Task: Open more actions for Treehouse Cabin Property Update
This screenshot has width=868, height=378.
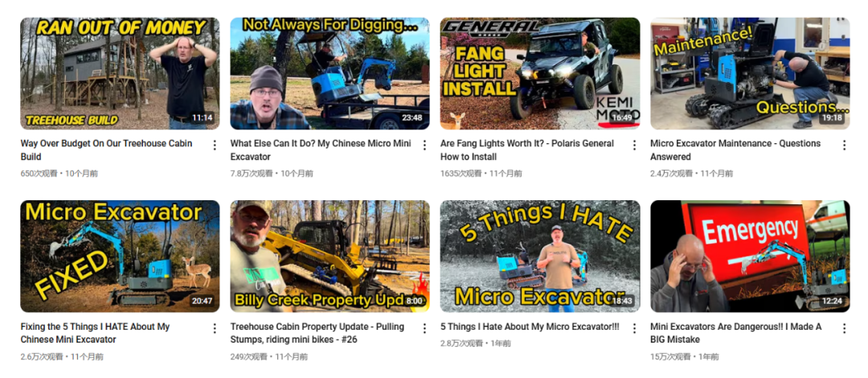Action: point(424,328)
